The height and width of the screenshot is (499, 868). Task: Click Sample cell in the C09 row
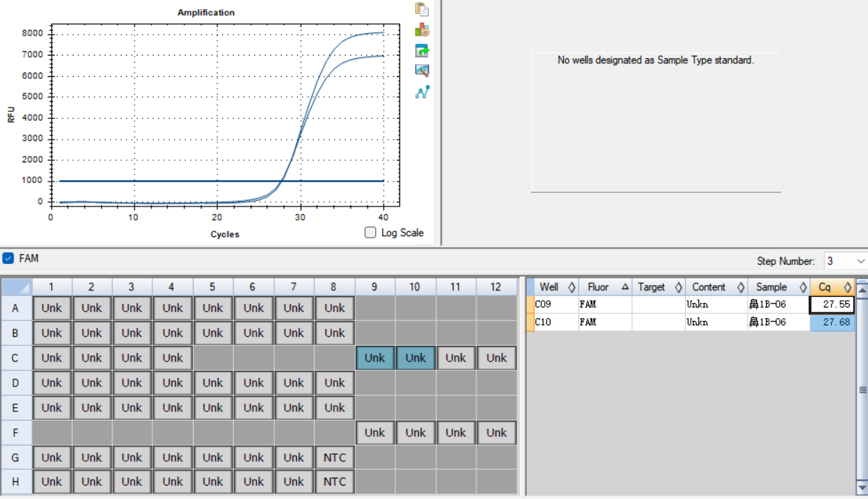(x=778, y=305)
